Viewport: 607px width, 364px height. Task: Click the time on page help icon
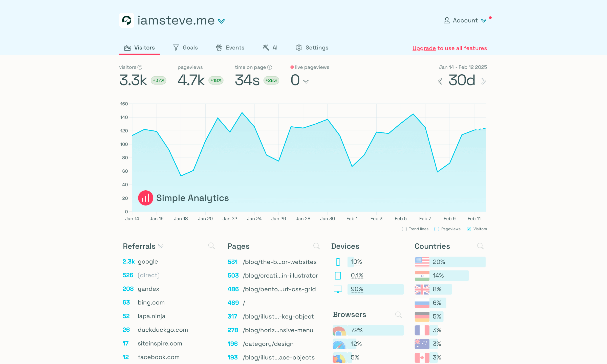(270, 67)
